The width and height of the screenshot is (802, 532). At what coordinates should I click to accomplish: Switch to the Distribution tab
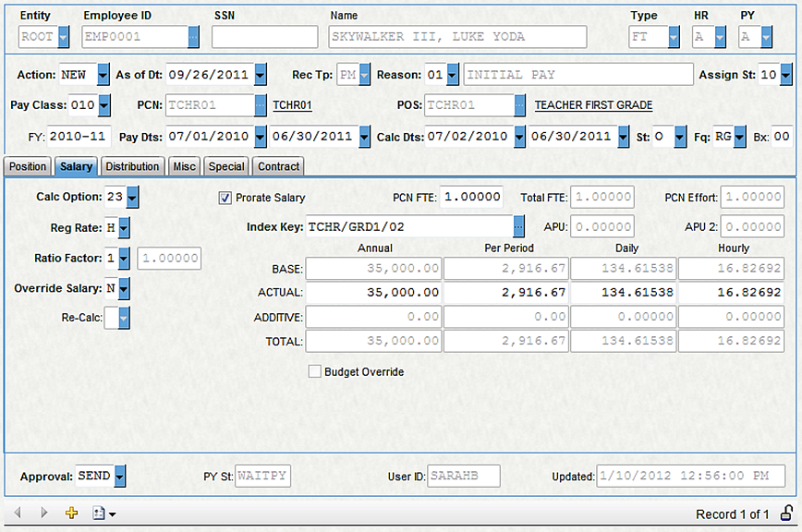click(x=131, y=166)
